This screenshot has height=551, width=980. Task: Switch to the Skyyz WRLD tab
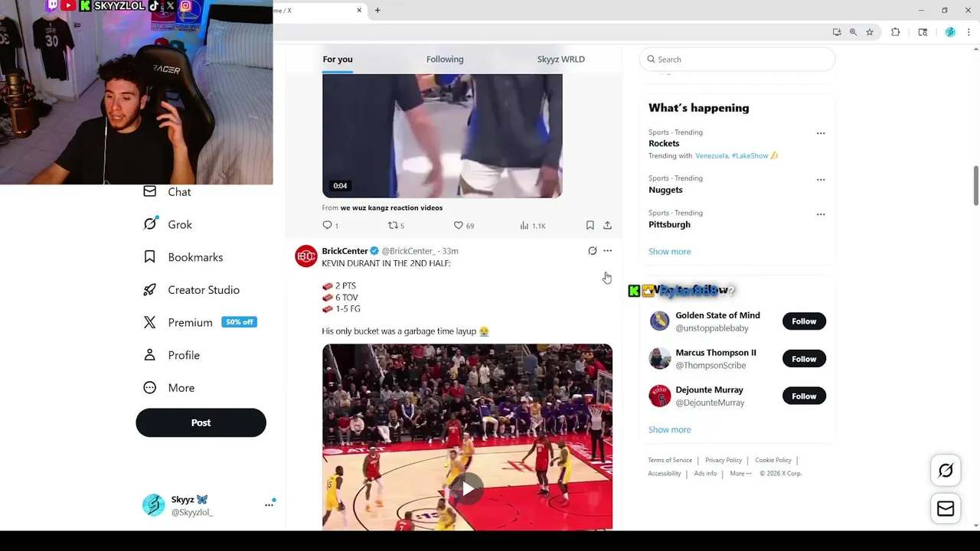(560, 59)
